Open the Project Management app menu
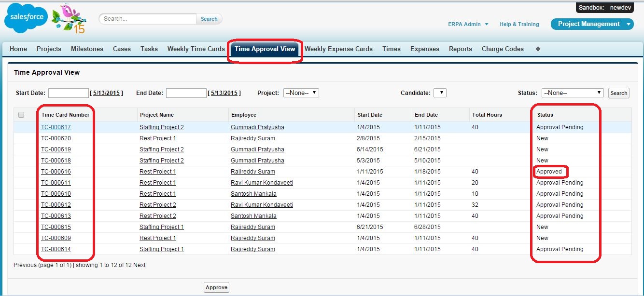The width and height of the screenshot is (644, 296). pos(592,24)
